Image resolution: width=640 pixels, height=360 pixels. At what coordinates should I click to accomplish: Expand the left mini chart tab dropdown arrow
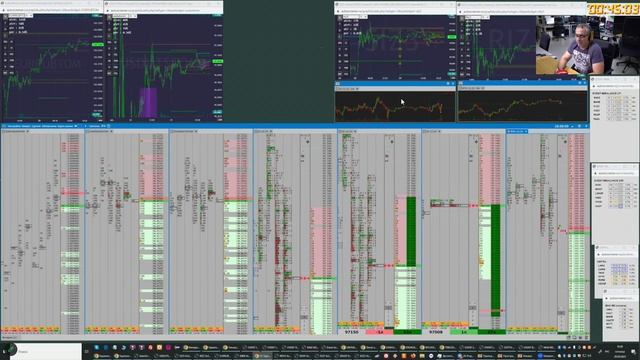pyautogui.click(x=358, y=88)
